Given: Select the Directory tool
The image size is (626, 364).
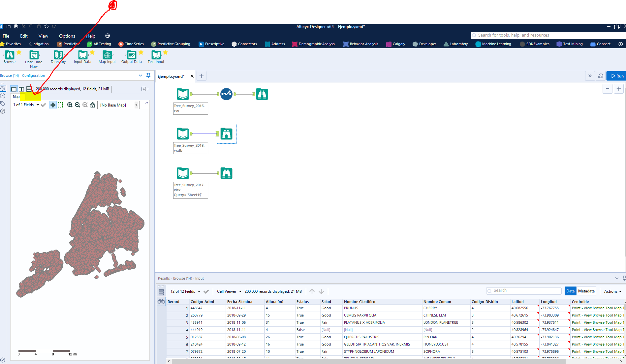Looking at the screenshot, I should [x=58, y=57].
